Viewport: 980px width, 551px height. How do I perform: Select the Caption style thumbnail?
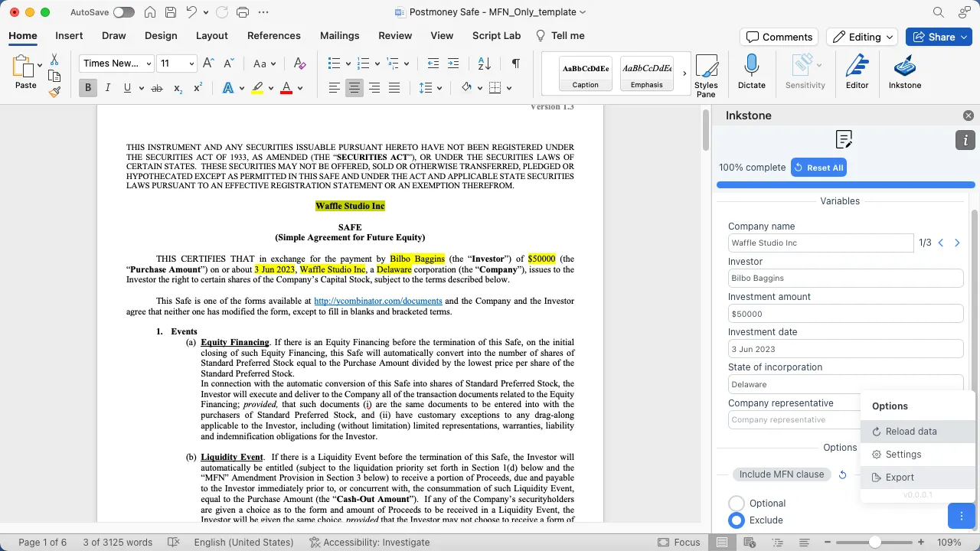click(x=586, y=73)
